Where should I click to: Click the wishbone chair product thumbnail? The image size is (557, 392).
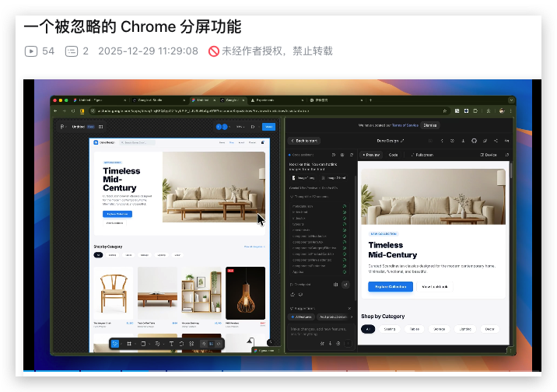tap(114, 293)
